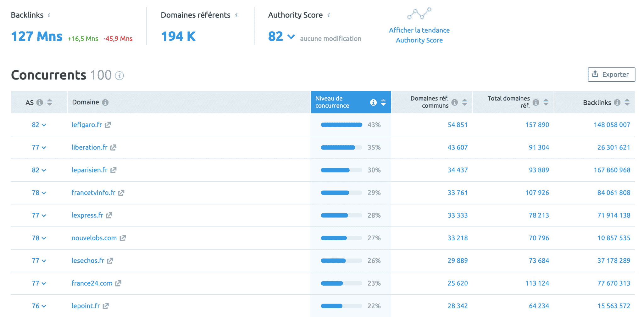Viewport: 644px width, 317px height.
Task: Open liberation.fr external link icon
Action: point(114,148)
